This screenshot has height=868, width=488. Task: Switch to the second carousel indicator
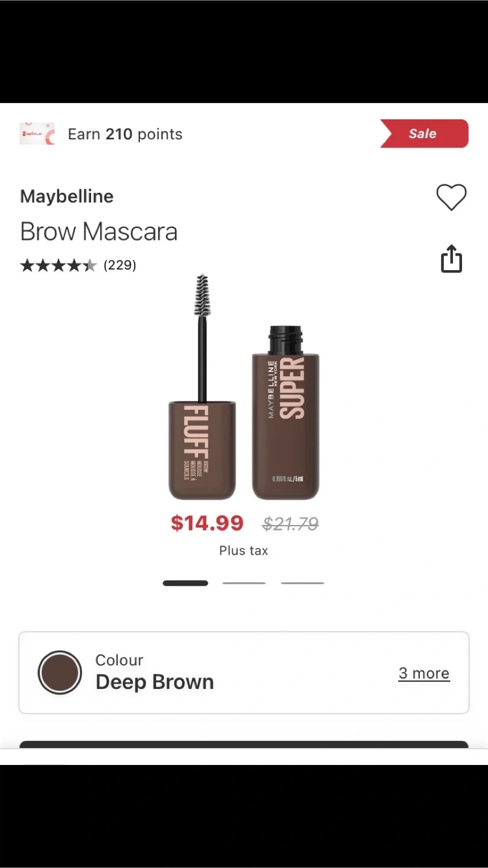click(x=244, y=583)
